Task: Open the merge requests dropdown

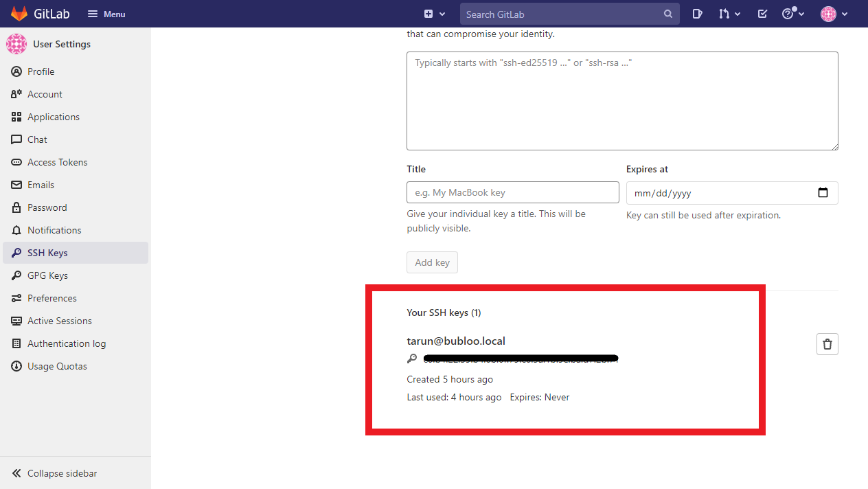Action: pos(729,14)
